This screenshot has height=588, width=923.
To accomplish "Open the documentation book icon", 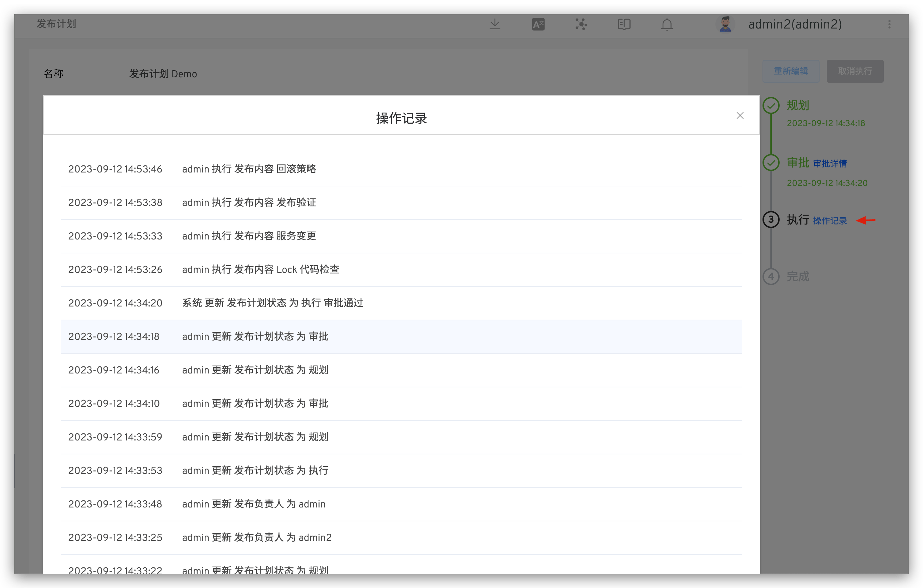I will click(x=624, y=24).
